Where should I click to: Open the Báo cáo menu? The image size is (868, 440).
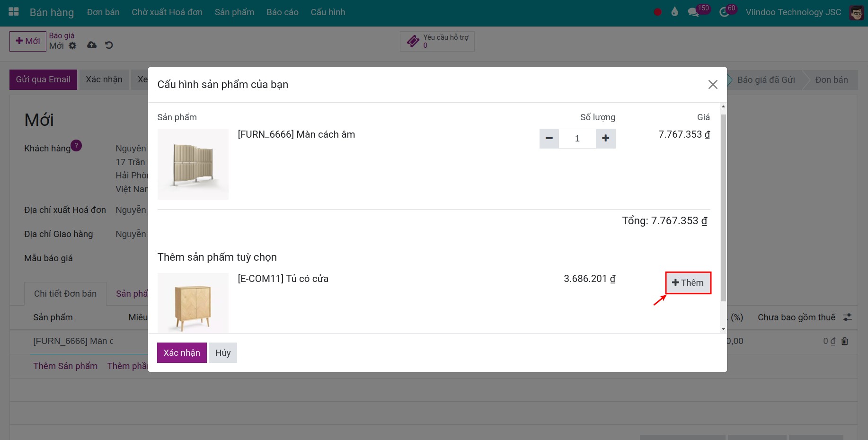point(282,12)
